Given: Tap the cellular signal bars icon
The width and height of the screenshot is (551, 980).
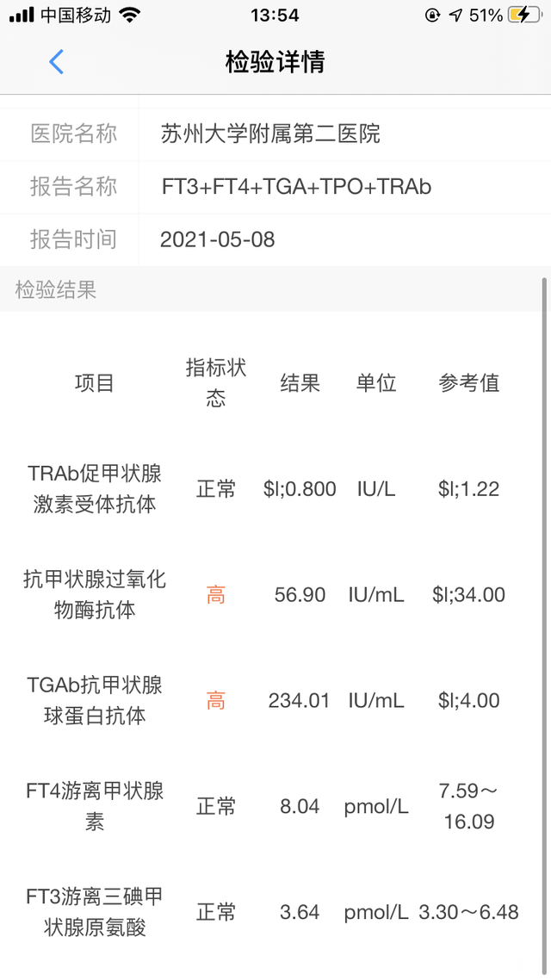Looking at the screenshot, I should [x=22, y=16].
